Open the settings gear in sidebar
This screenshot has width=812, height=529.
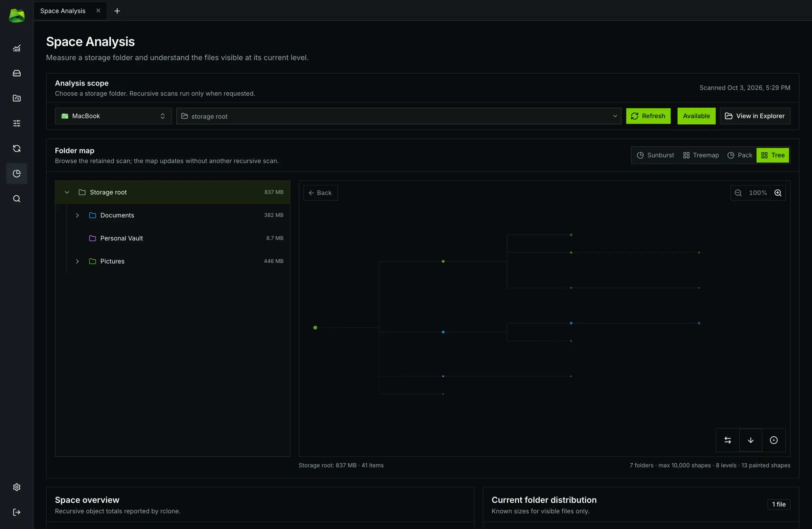point(16,487)
